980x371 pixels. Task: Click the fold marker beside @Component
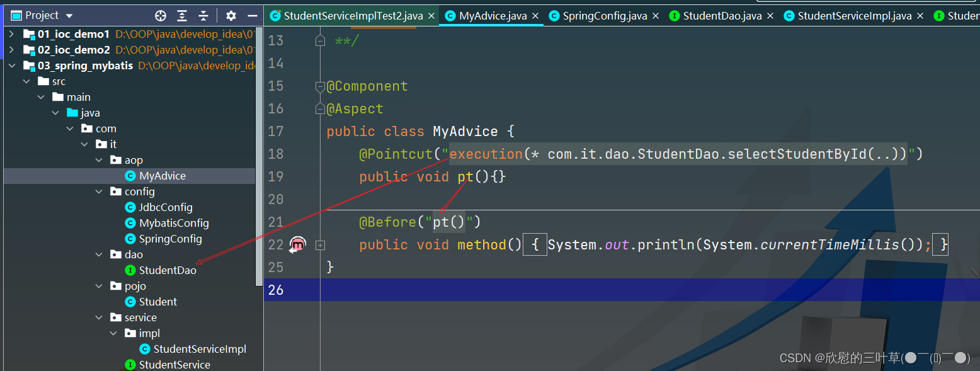(320, 86)
